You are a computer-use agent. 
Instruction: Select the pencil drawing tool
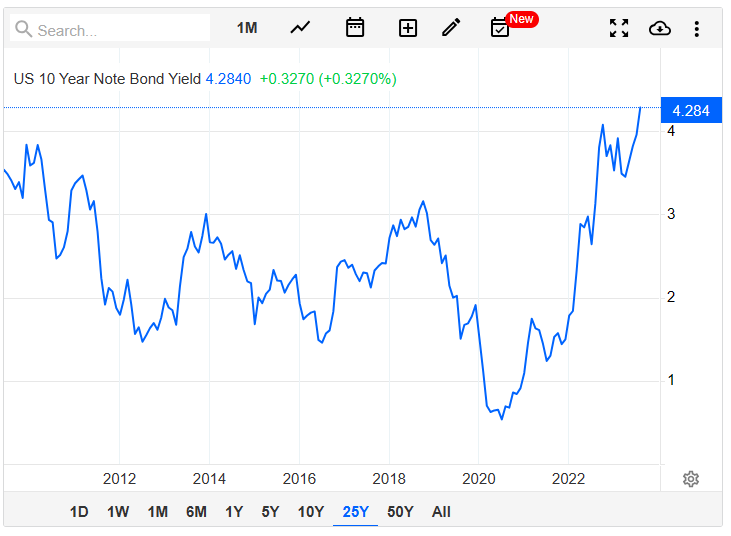coord(451,28)
